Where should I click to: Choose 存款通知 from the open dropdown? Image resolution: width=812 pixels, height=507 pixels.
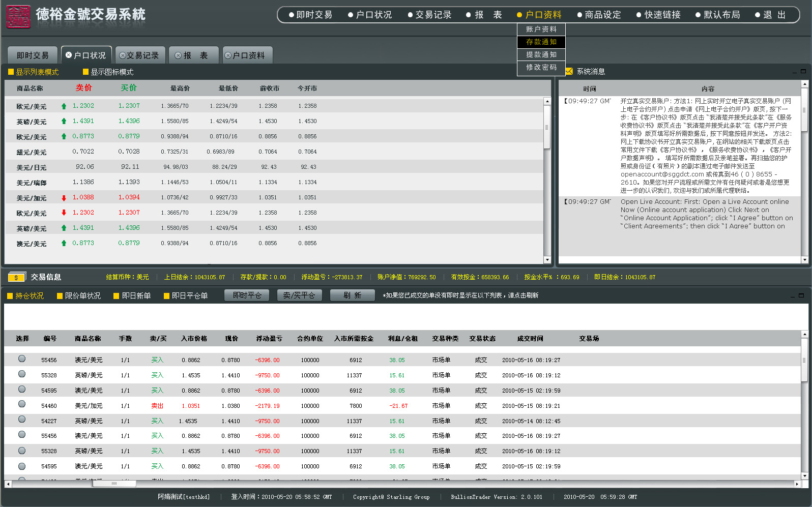coord(541,42)
